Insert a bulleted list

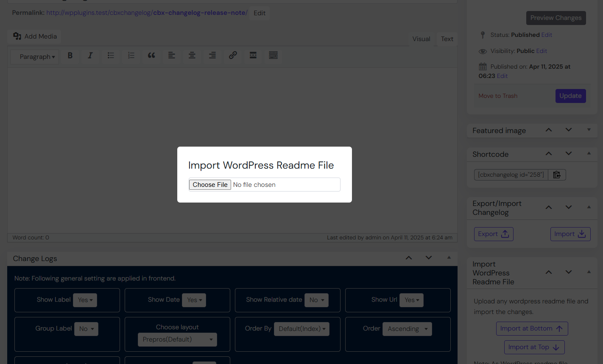(111, 56)
